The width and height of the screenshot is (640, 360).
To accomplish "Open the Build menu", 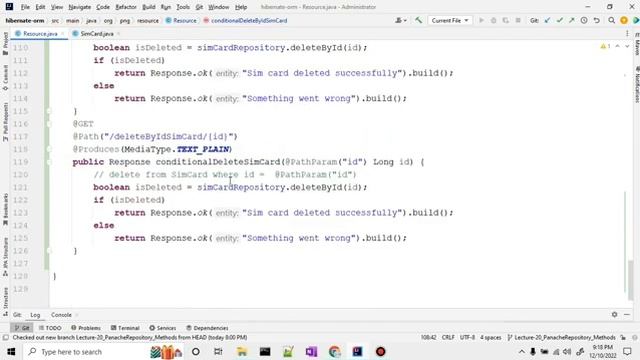I will 149,7.
